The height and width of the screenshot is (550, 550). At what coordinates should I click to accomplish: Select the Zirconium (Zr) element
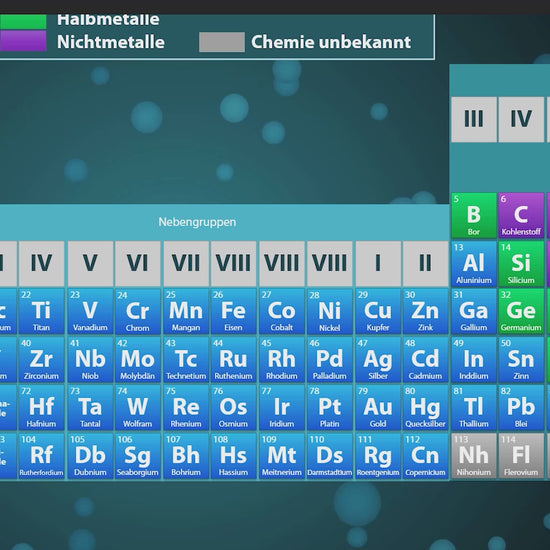point(41,360)
